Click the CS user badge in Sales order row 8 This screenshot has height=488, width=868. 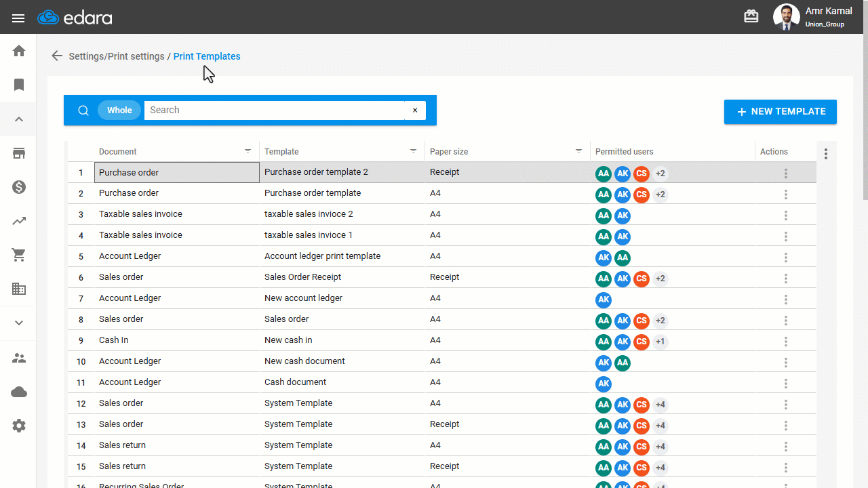[642, 321]
